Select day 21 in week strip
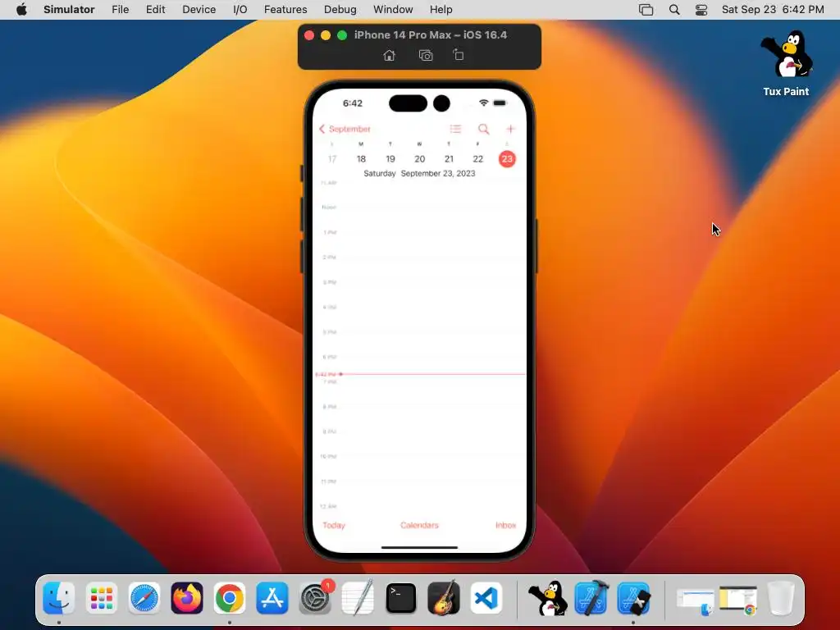Image resolution: width=840 pixels, height=630 pixels. (x=449, y=159)
